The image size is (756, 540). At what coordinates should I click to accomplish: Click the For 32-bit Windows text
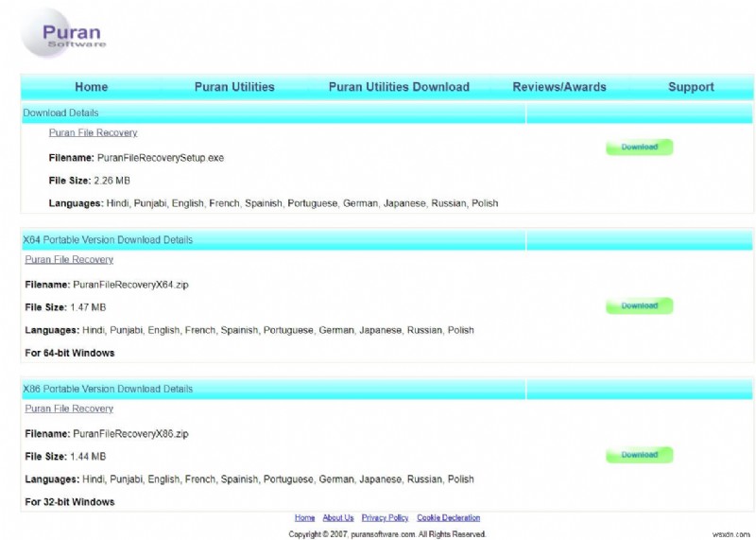click(69, 502)
